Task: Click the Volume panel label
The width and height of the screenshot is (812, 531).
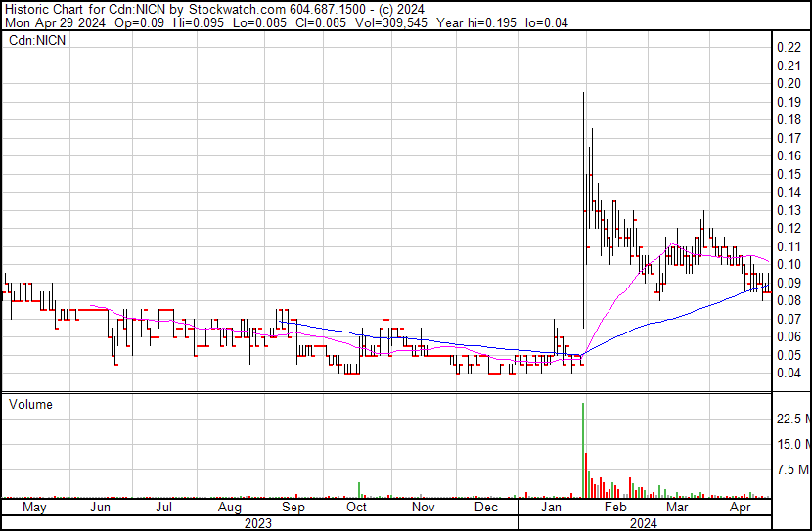Action: click(x=30, y=404)
